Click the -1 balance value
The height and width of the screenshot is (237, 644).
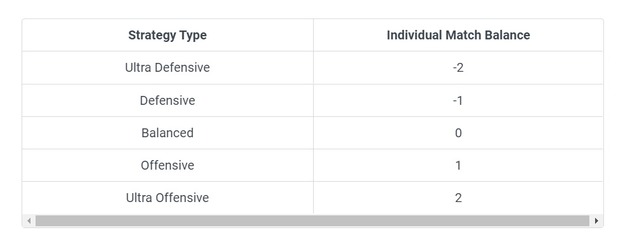459,100
